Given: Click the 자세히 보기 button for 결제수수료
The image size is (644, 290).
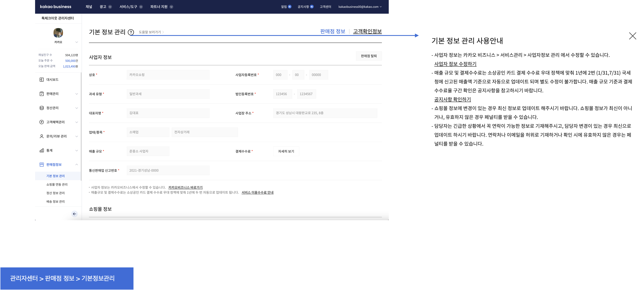Looking at the screenshot, I should pyautogui.click(x=286, y=151).
